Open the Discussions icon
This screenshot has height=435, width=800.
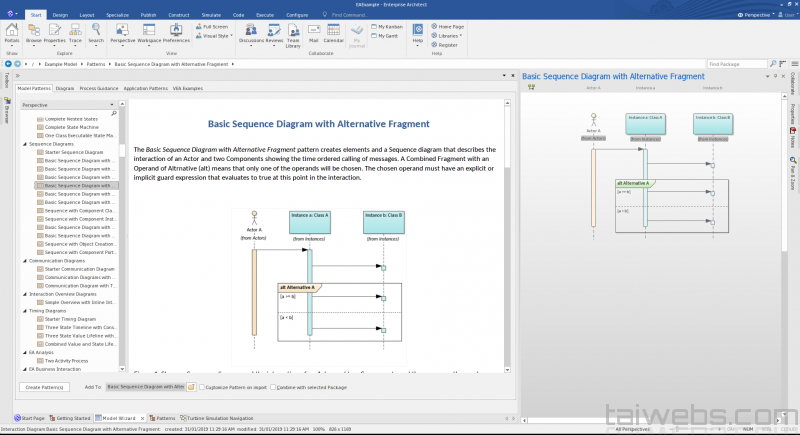pos(252,31)
